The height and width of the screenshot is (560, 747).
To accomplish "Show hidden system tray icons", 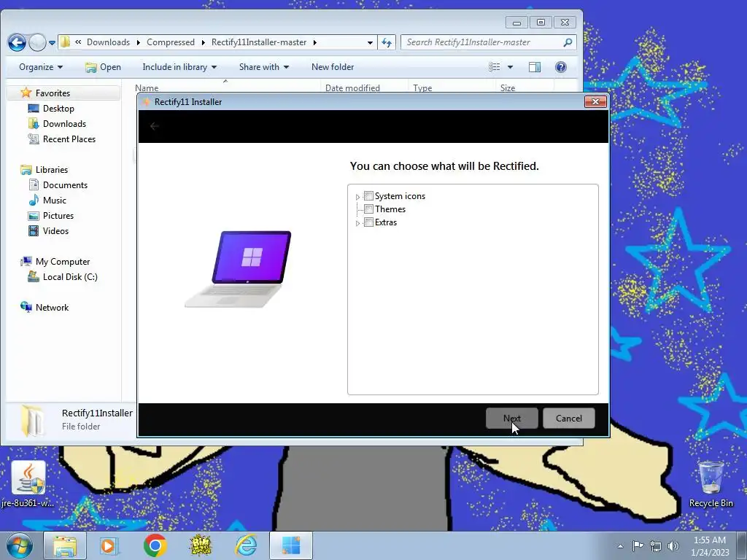I will point(620,546).
